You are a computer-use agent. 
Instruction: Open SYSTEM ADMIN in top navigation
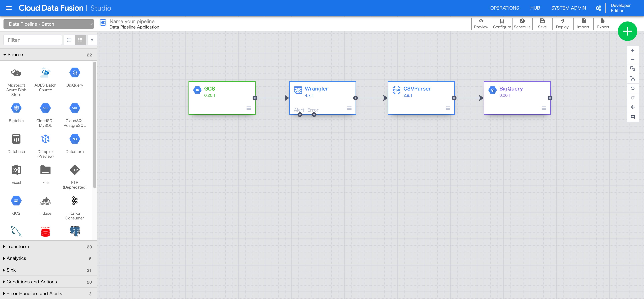point(569,8)
